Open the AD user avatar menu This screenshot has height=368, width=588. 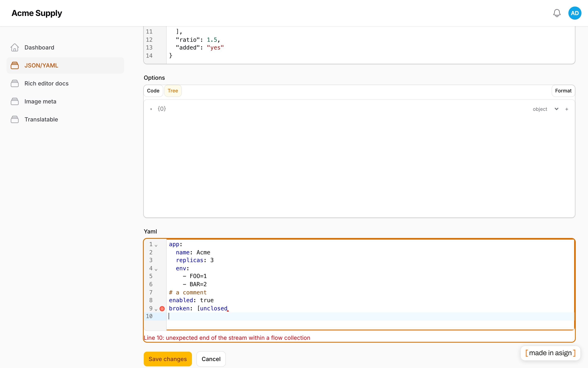575,13
